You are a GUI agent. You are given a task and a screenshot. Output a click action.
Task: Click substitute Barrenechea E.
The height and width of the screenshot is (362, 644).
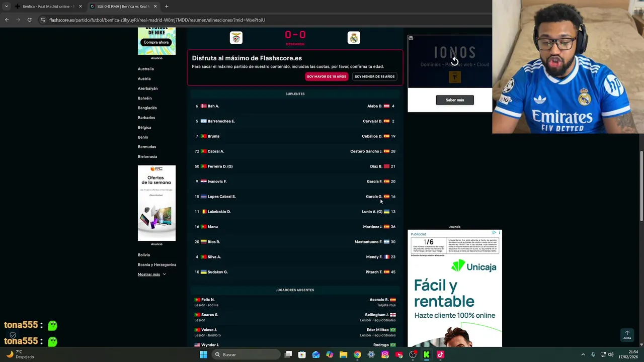coord(221,121)
